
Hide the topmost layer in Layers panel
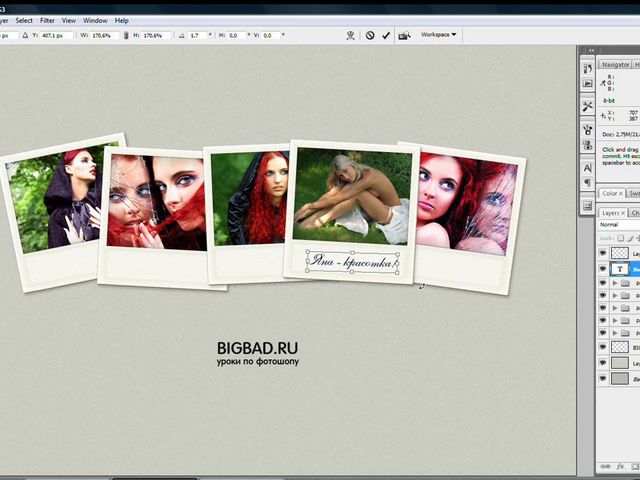pyautogui.click(x=603, y=253)
